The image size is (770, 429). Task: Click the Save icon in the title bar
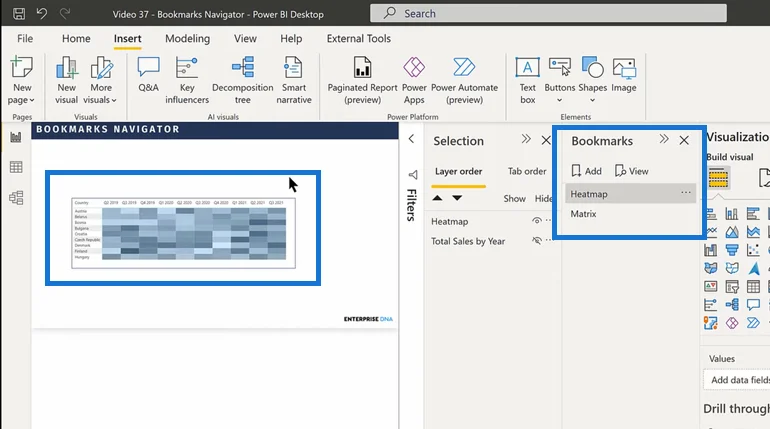click(x=19, y=13)
